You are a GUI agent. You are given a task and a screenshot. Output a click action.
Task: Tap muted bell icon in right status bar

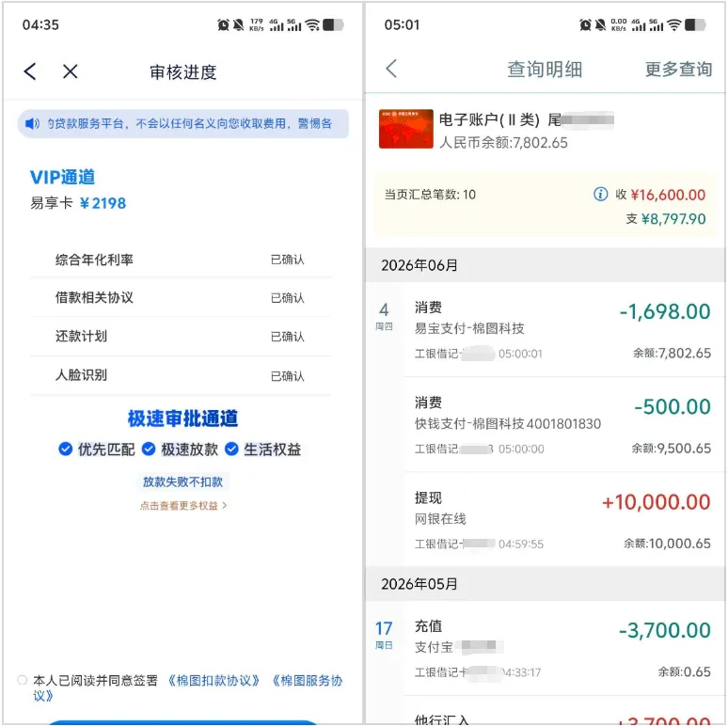[x=600, y=24]
